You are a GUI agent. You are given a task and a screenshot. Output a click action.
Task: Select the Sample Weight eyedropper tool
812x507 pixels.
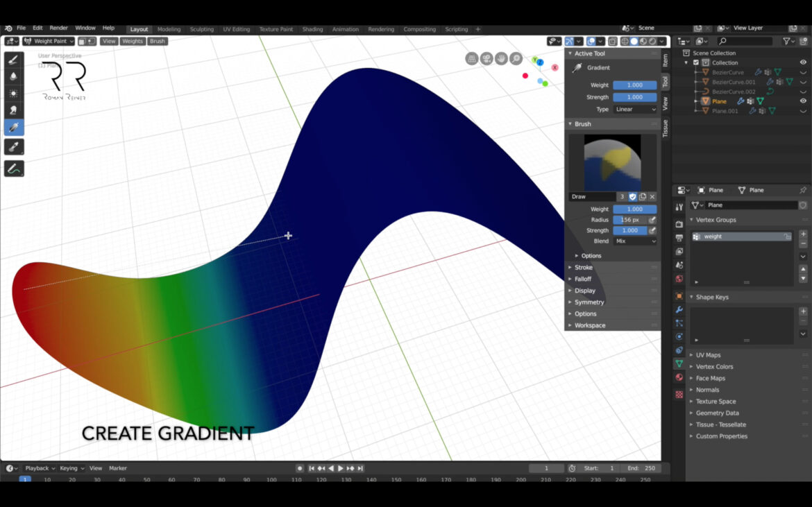pyautogui.click(x=14, y=146)
